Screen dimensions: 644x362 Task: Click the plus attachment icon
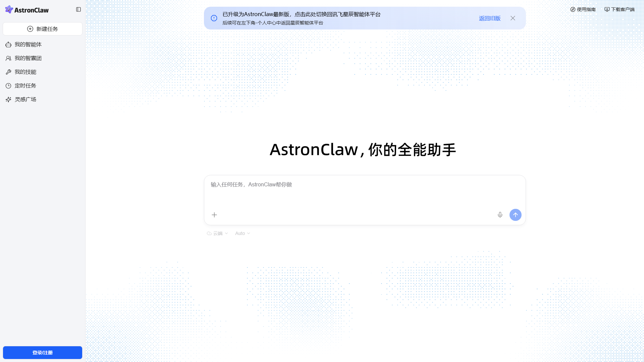(x=214, y=215)
